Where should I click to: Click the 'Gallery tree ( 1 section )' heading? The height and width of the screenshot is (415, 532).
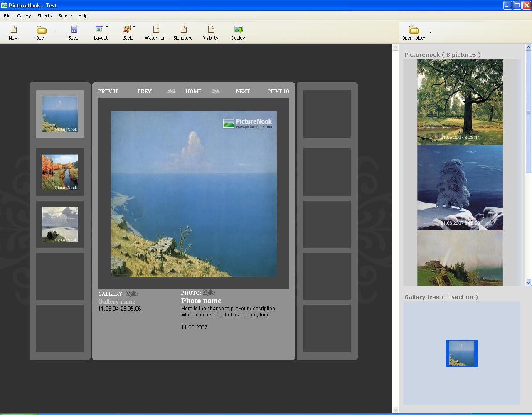click(x=441, y=297)
